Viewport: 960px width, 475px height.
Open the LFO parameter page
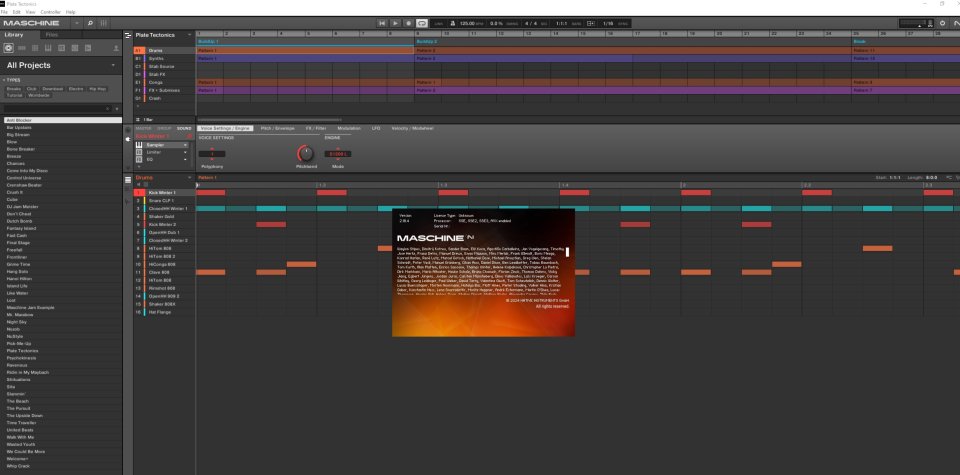tap(376, 129)
